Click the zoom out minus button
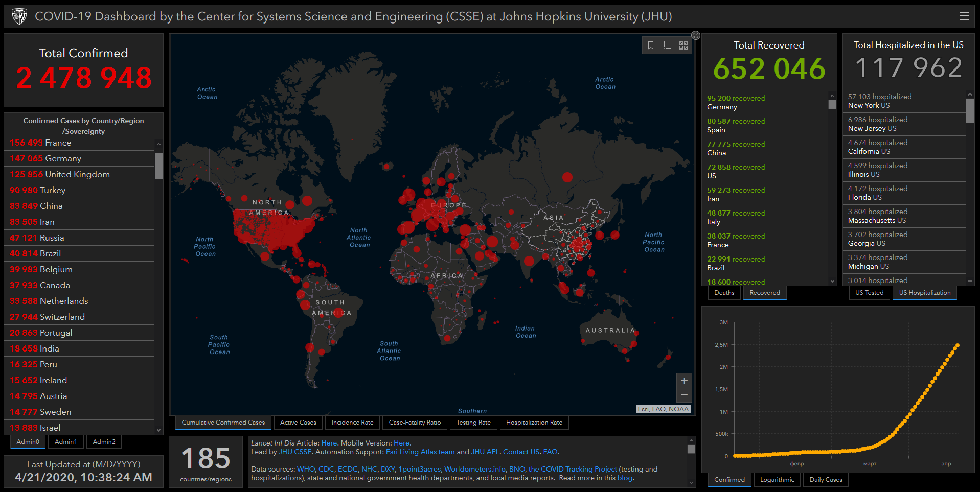 (x=684, y=395)
